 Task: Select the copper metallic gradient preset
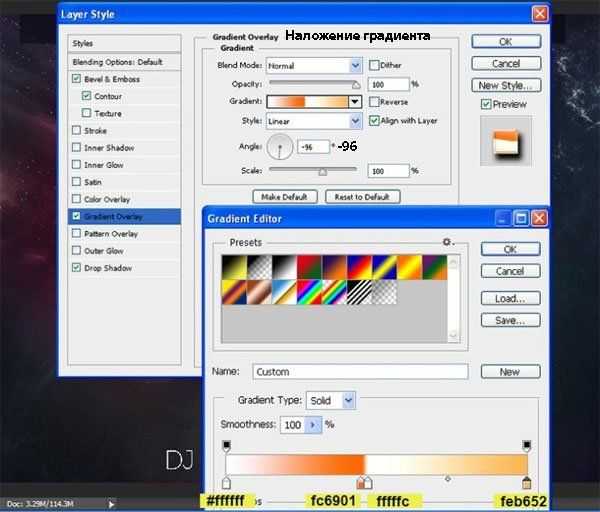(259, 292)
